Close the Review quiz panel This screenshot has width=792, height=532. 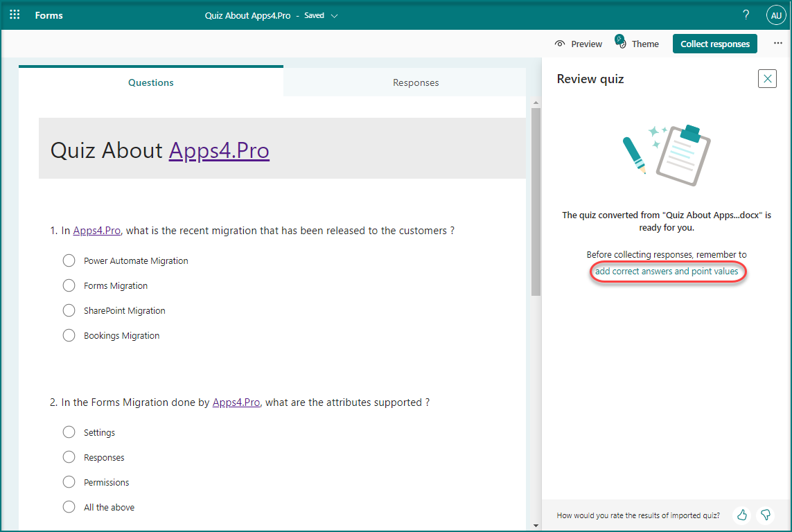pos(767,79)
